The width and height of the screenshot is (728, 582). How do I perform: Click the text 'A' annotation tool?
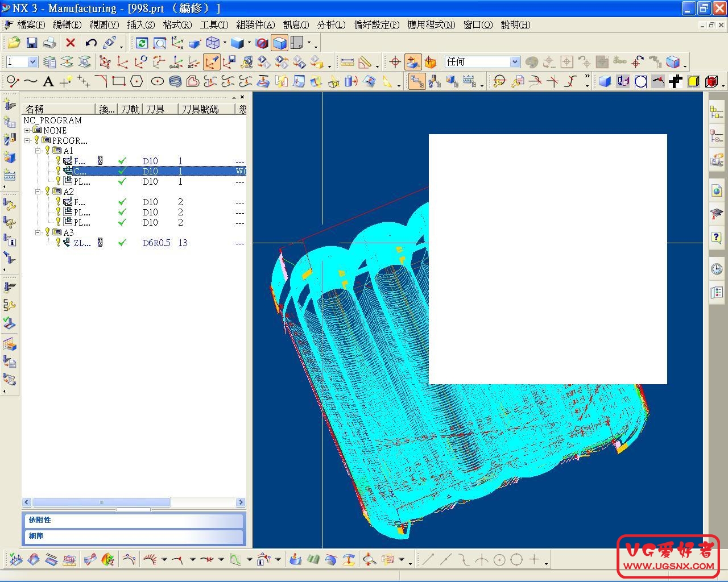click(x=48, y=82)
